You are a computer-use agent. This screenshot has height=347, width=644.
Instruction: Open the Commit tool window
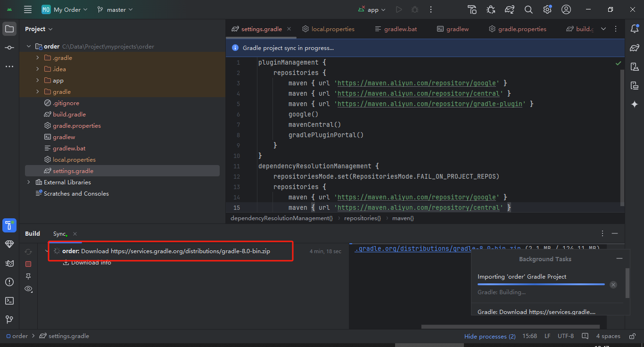9,48
